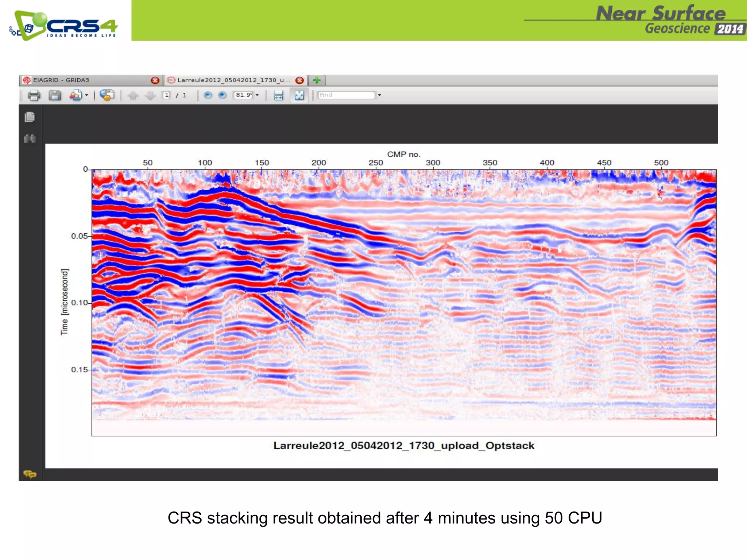Save a copy using the floppy disk icon

55,96
